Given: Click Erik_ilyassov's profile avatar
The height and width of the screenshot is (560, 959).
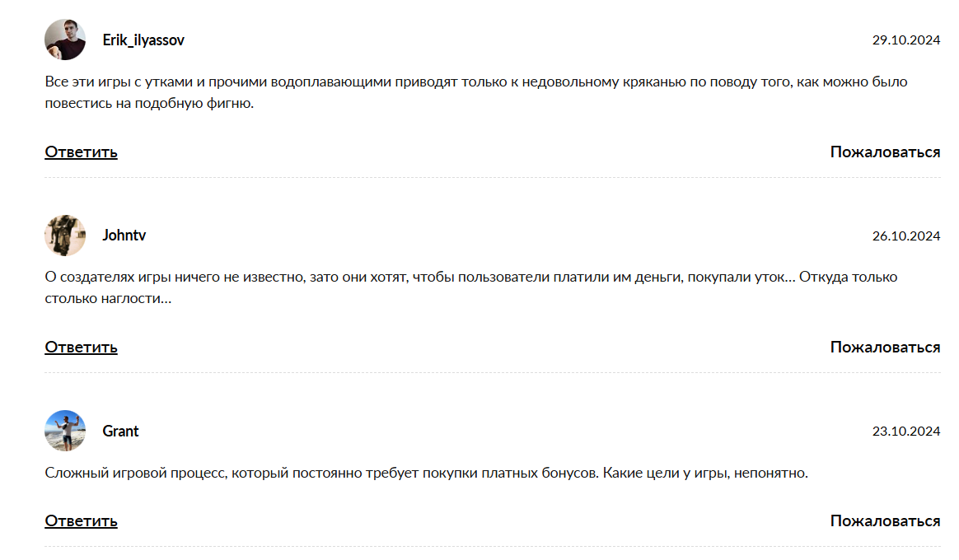Looking at the screenshot, I should (65, 40).
